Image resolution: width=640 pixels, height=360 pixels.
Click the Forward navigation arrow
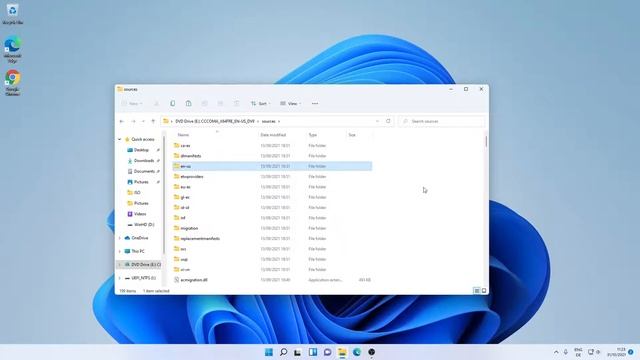click(133, 121)
